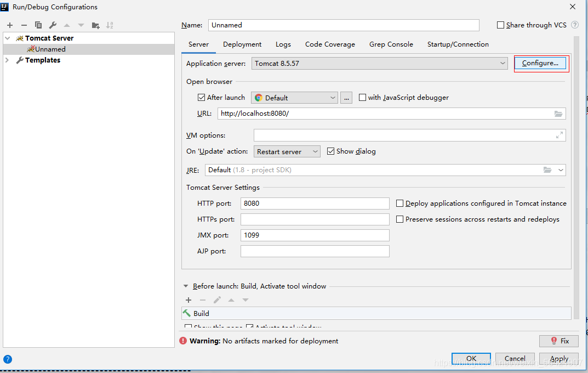Edit before-launch task pencil icon

tap(217, 300)
